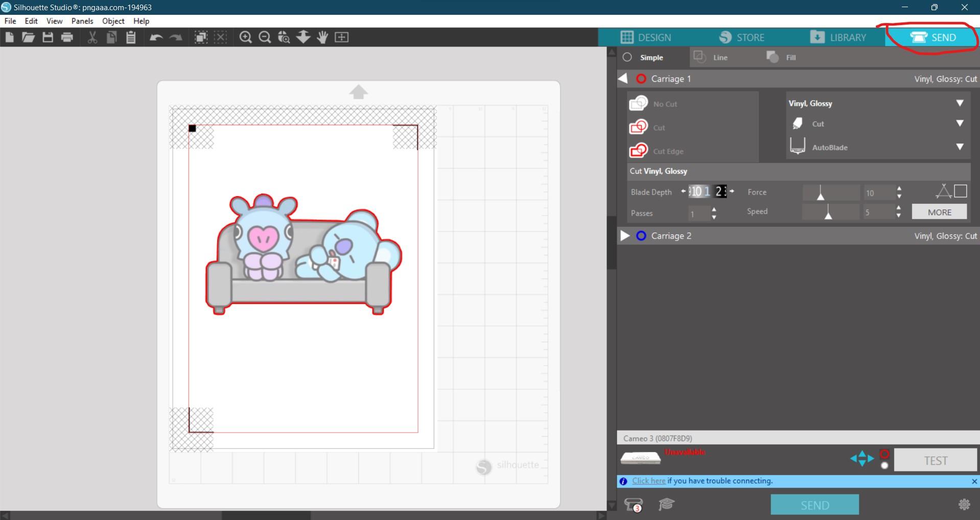This screenshot has width=980, height=520.
Task: Select the pan hand tool
Action: tap(322, 37)
